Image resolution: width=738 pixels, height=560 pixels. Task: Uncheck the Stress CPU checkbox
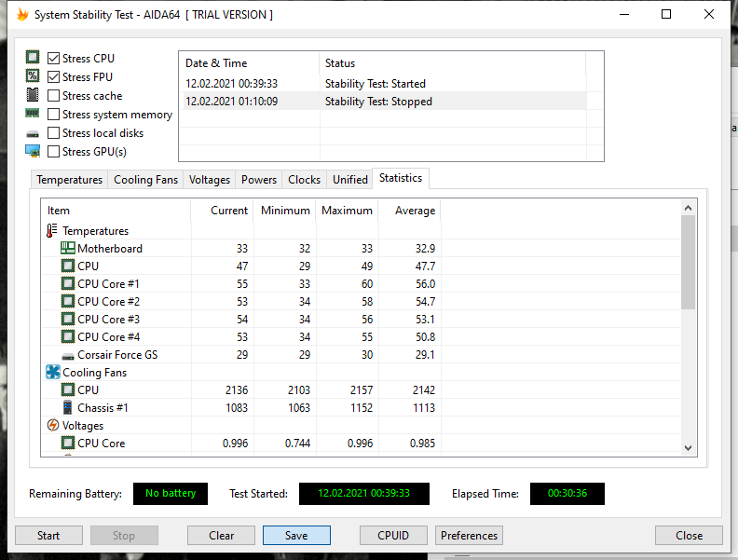click(x=54, y=59)
